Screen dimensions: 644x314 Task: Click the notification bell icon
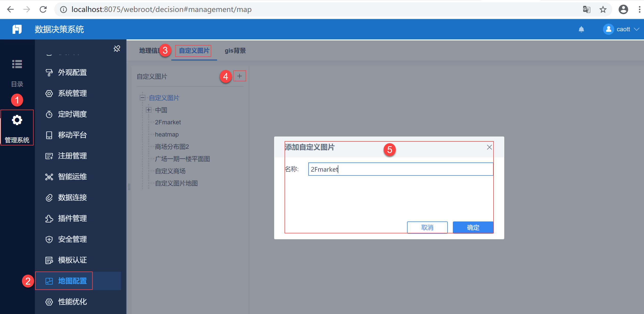tap(581, 29)
